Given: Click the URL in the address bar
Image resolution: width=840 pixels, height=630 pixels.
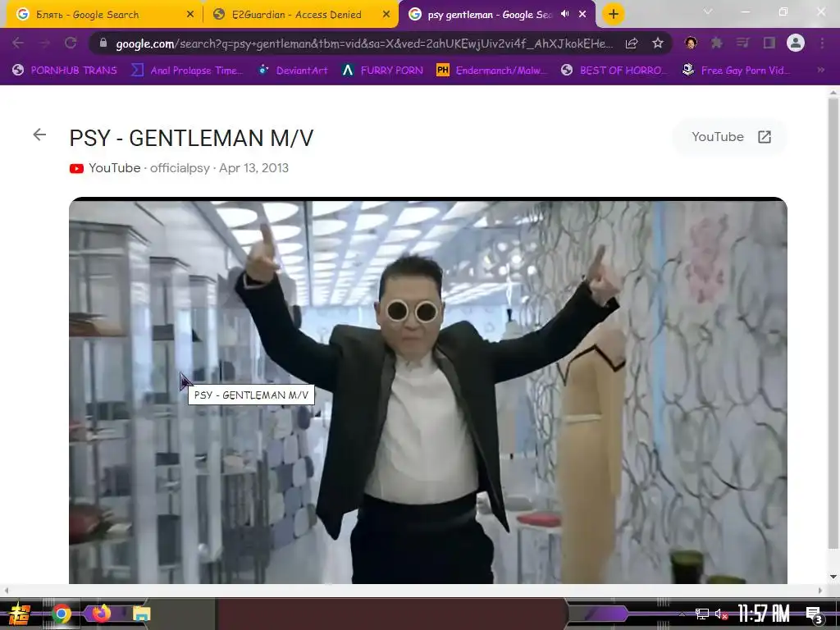Looking at the screenshot, I should (x=364, y=43).
